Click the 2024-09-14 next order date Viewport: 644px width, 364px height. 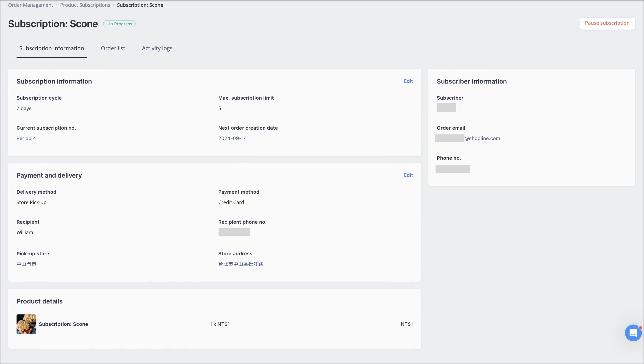[232, 138]
